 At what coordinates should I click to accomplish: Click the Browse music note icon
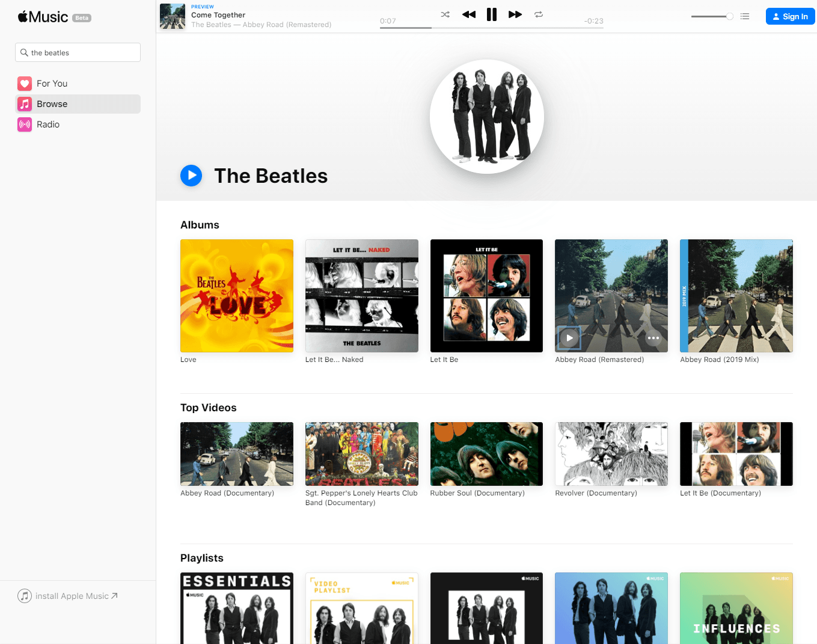25,104
